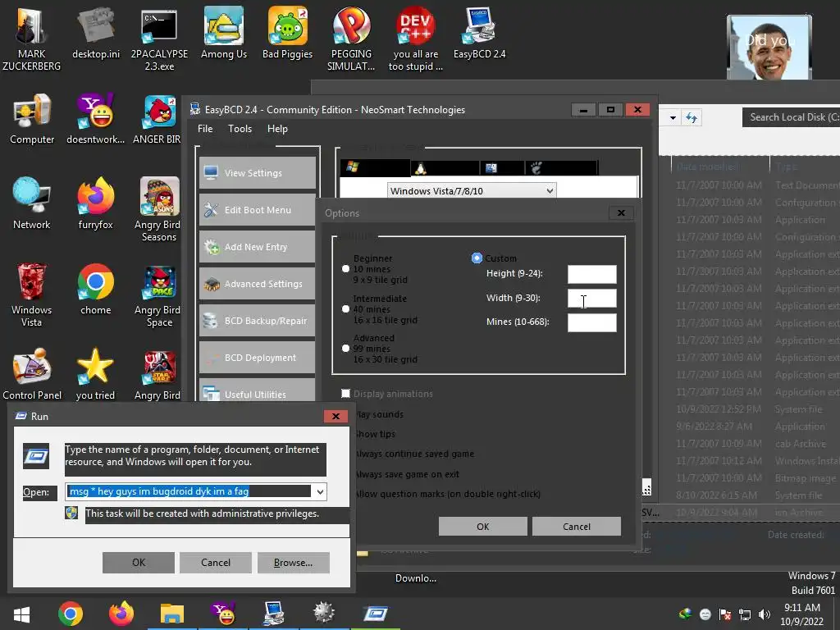Viewport: 840px width, 630px height.
Task: Open the Start menu button
Action: coord(21,614)
